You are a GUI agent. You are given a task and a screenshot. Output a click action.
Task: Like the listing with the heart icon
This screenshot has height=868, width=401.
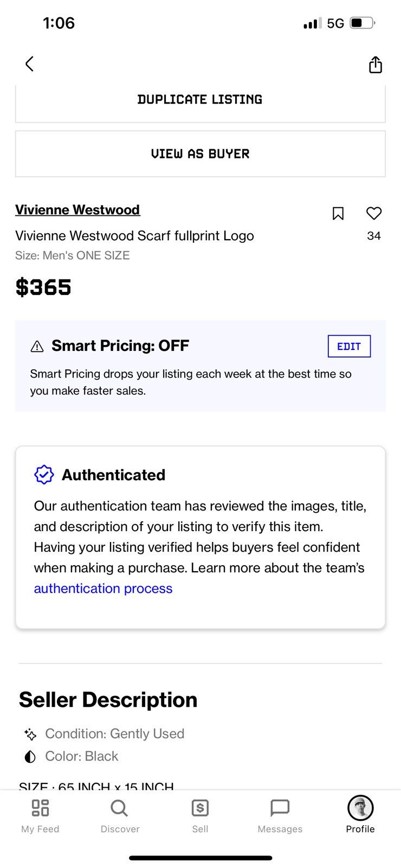374,213
